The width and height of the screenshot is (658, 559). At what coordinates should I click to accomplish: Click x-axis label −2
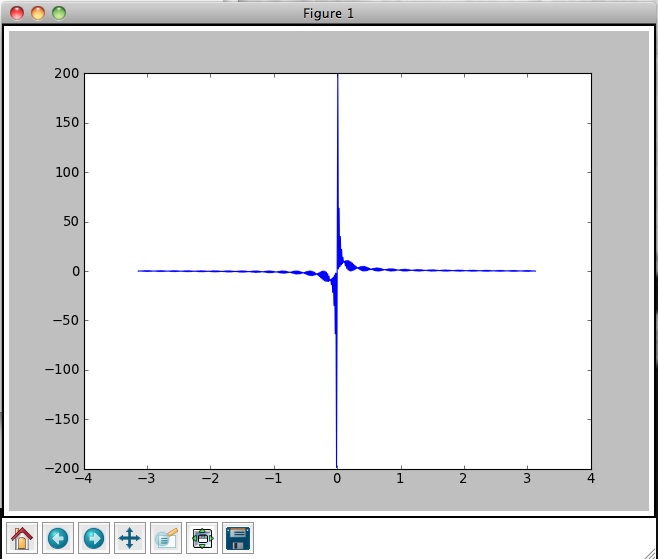[210, 478]
